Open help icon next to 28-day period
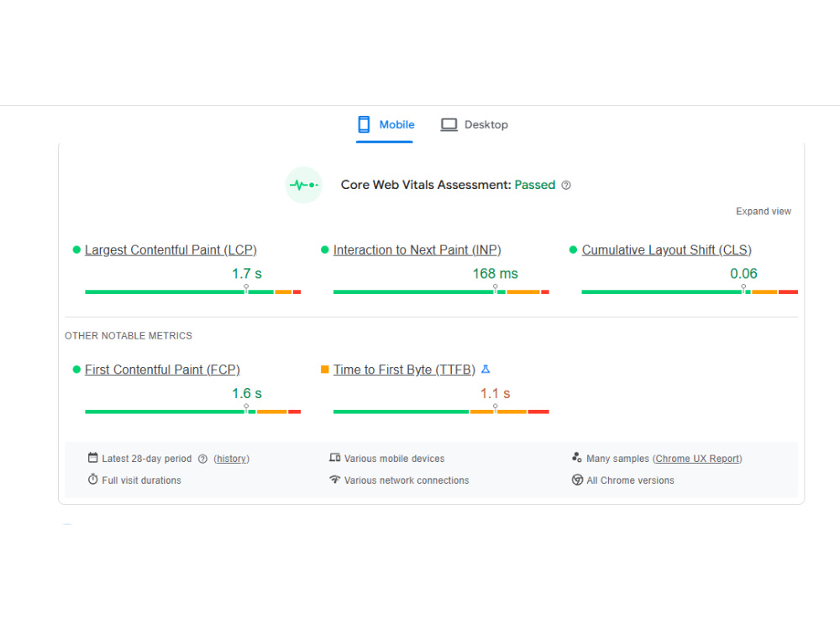This screenshot has width=840, height=630. click(x=202, y=459)
